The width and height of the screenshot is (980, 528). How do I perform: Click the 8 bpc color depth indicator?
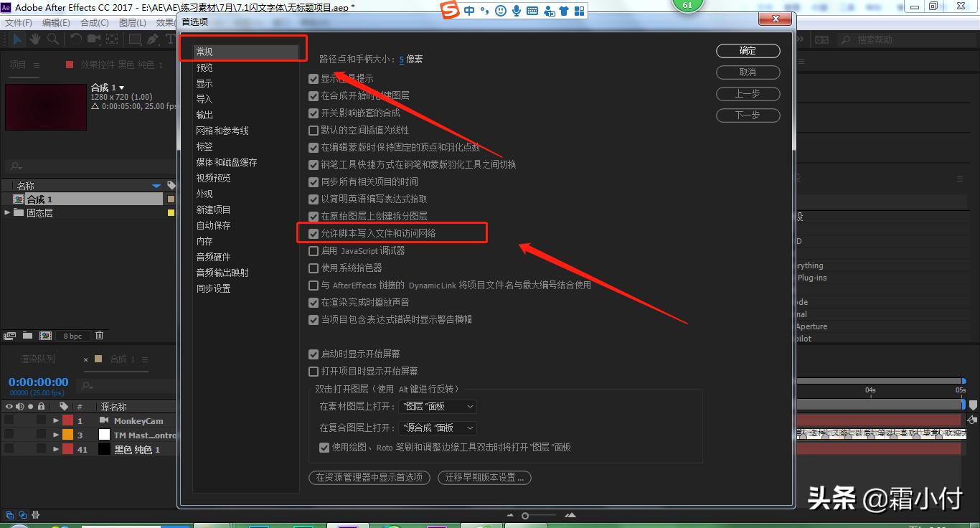tap(72, 336)
